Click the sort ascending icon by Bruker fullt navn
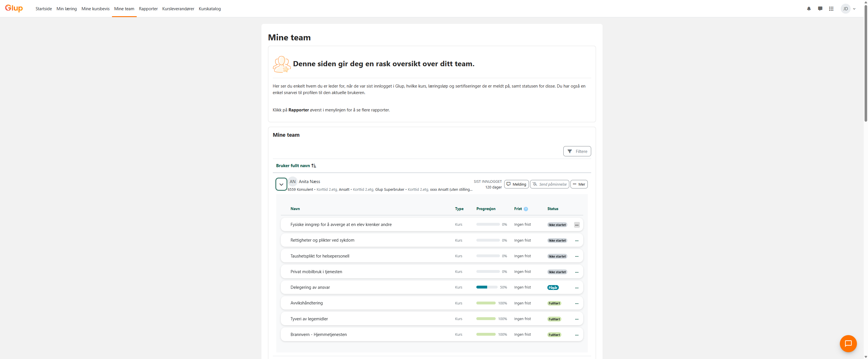 pos(314,165)
